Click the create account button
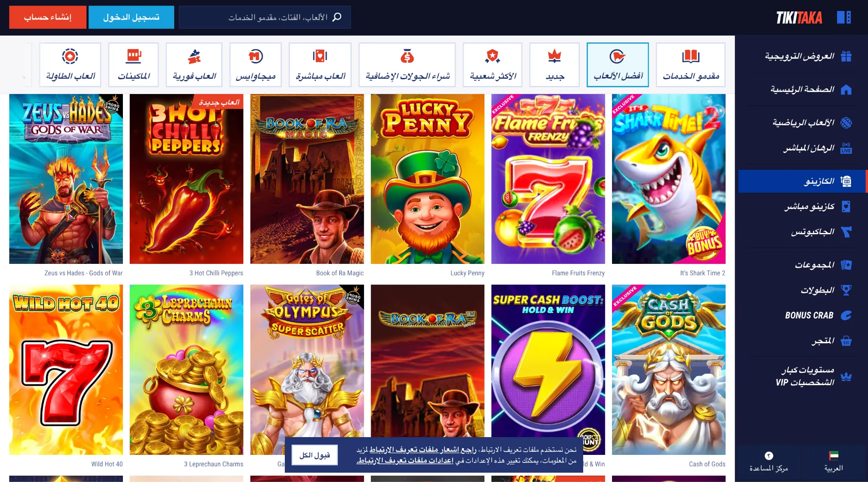Image resolution: width=868 pixels, height=482 pixels. (48, 17)
